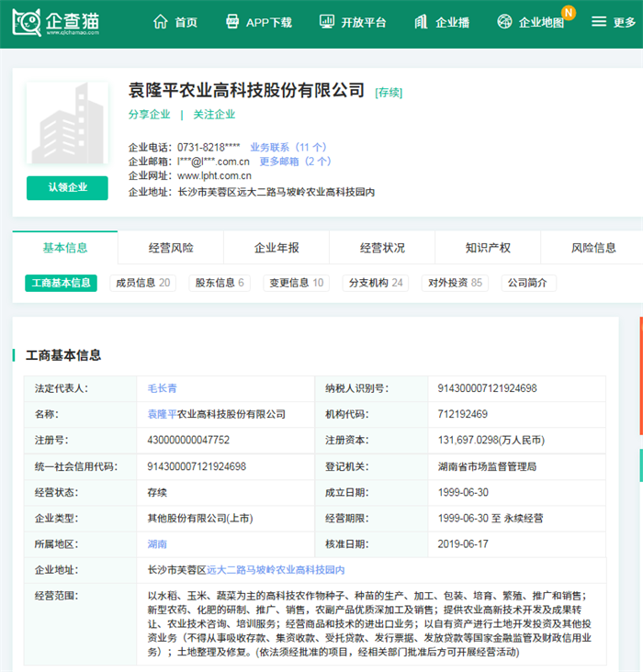Click the green side tab on right edge
This screenshot has height=672, width=643.
(x=641, y=465)
